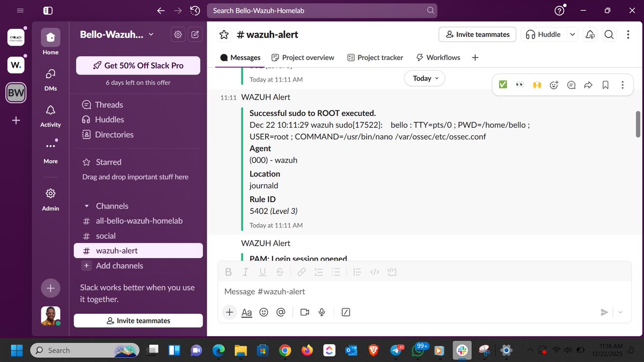Record a video clip

[305, 312]
